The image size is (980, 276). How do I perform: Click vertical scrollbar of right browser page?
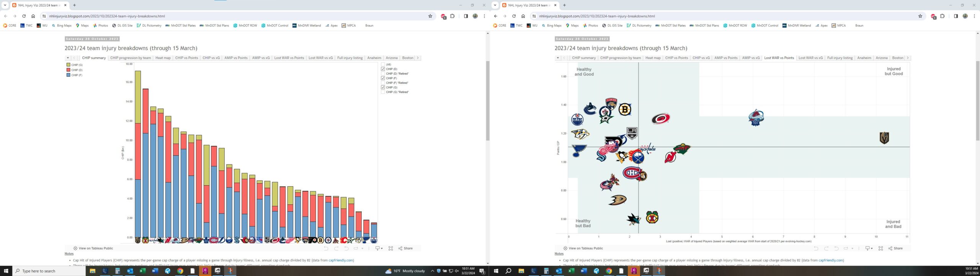977,100
